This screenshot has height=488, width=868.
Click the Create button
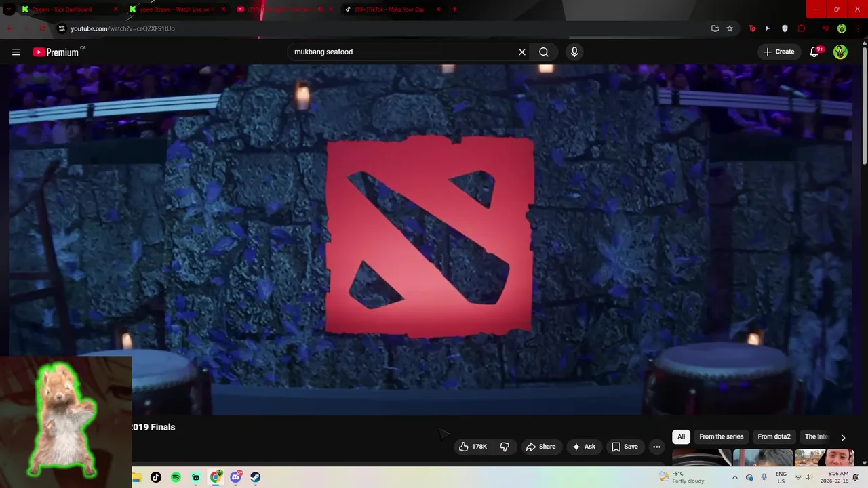pyautogui.click(x=779, y=52)
